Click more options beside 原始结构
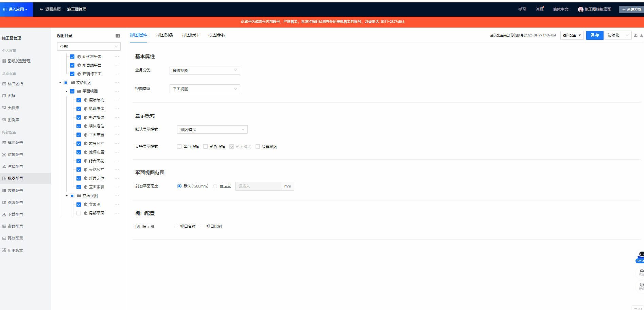644x310 pixels. pos(117,100)
